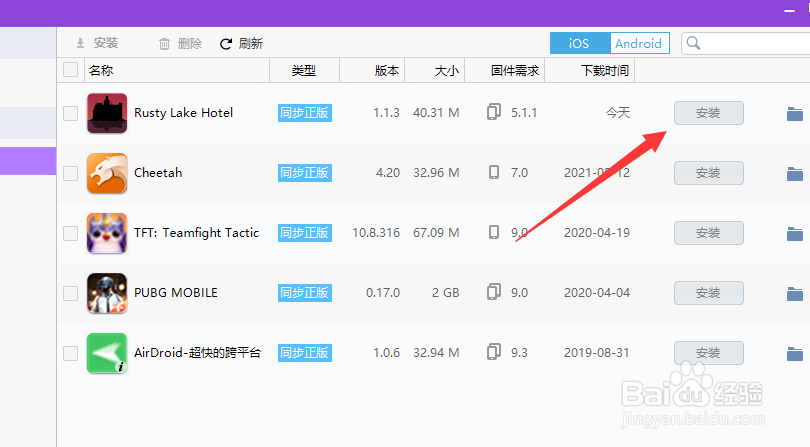Select the Cheetah name text
Viewport: 810px width, 447px height.
[x=158, y=173]
